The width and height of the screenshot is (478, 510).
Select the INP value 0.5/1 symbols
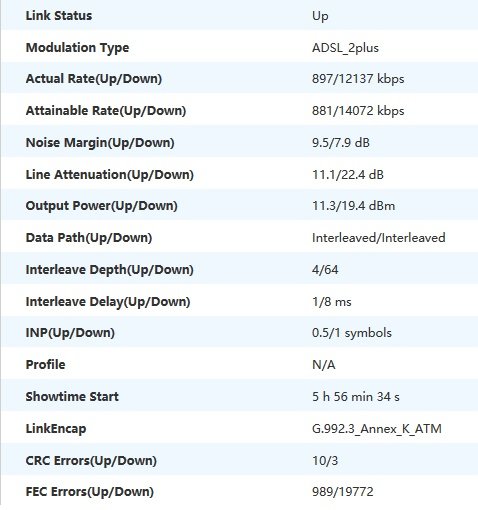(352, 333)
